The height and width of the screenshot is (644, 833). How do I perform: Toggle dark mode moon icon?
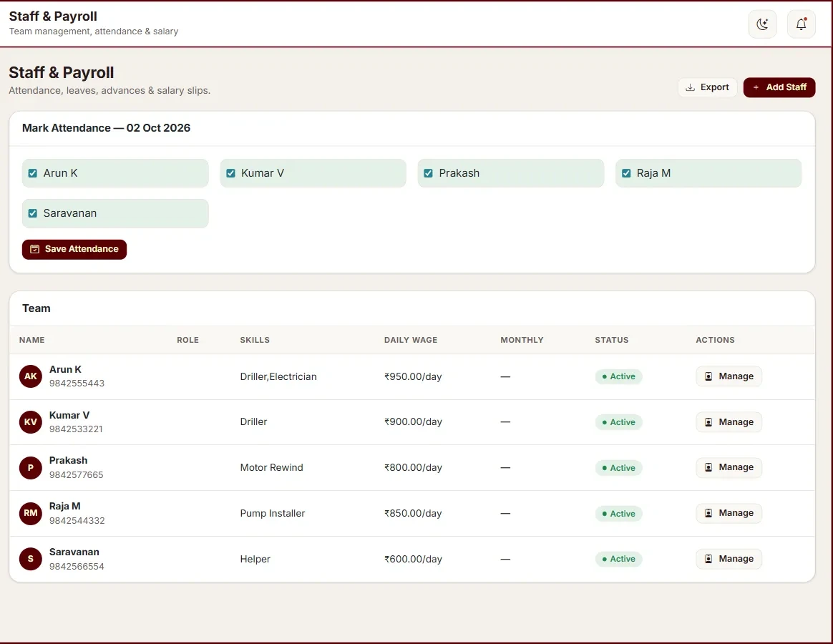[x=762, y=24]
